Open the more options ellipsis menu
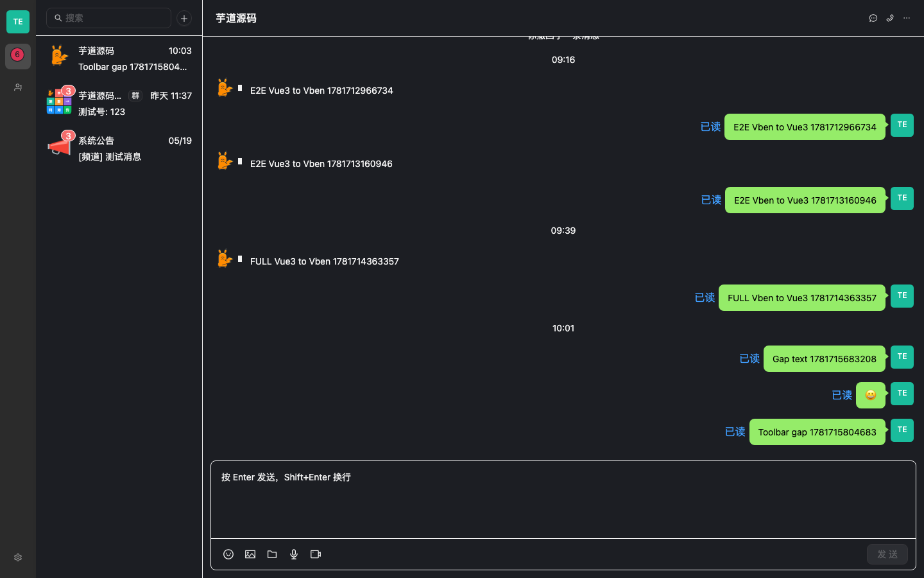 coord(907,18)
